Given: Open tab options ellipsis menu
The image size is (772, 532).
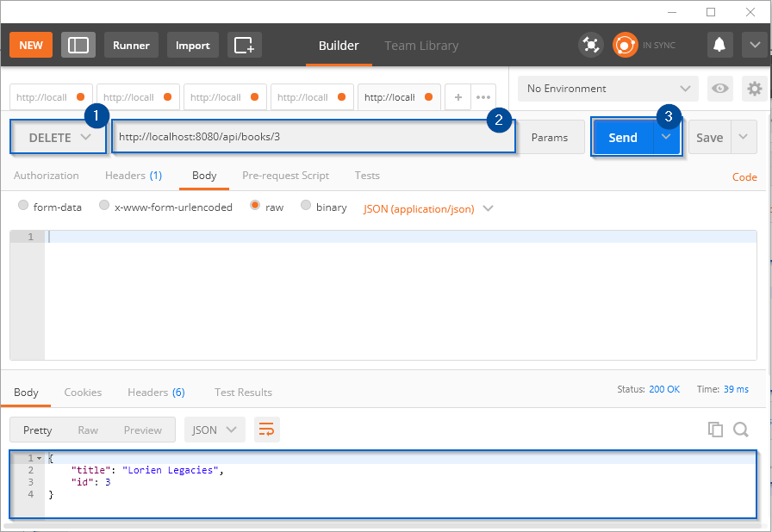Looking at the screenshot, I should 483,97.
